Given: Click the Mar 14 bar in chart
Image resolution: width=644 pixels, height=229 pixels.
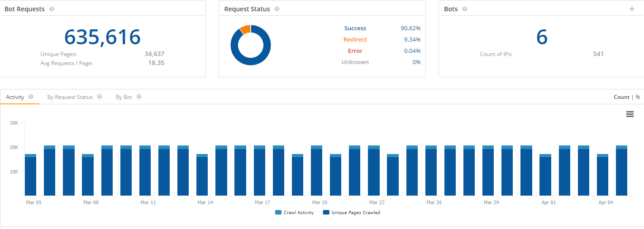Looking at the screenshot, I should (202, 175).
